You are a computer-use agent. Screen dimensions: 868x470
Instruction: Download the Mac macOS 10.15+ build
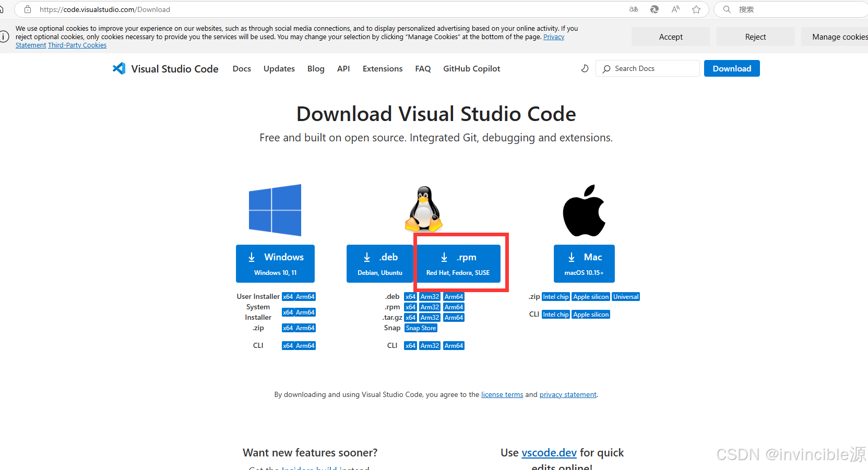[x=584, y=263]
